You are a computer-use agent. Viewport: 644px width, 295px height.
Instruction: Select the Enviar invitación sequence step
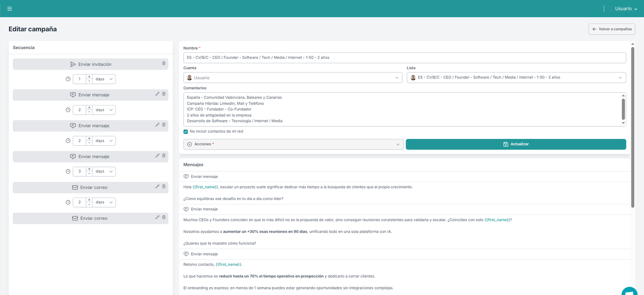coord(91,64)
